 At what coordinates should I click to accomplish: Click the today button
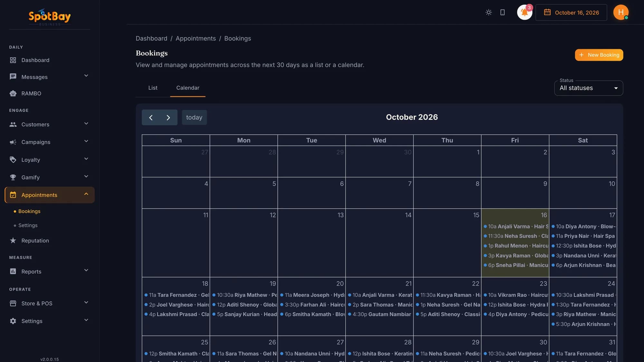(x=194, y=117)
